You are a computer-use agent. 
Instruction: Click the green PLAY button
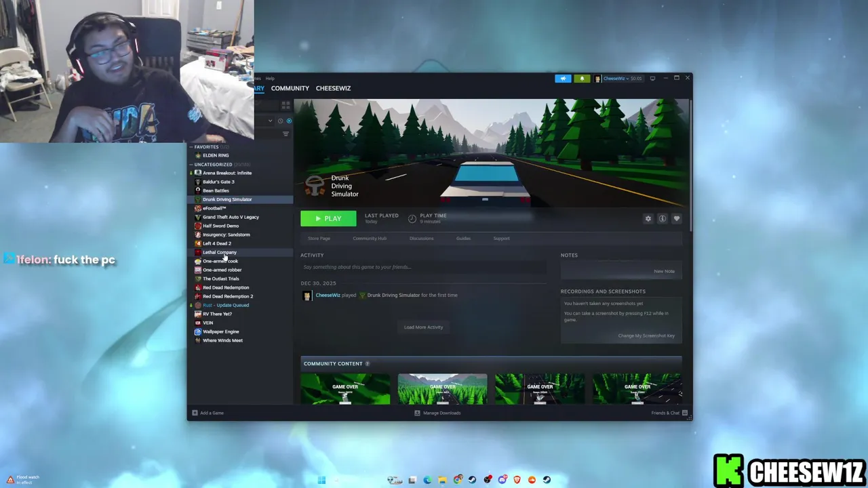click(328, 218)
